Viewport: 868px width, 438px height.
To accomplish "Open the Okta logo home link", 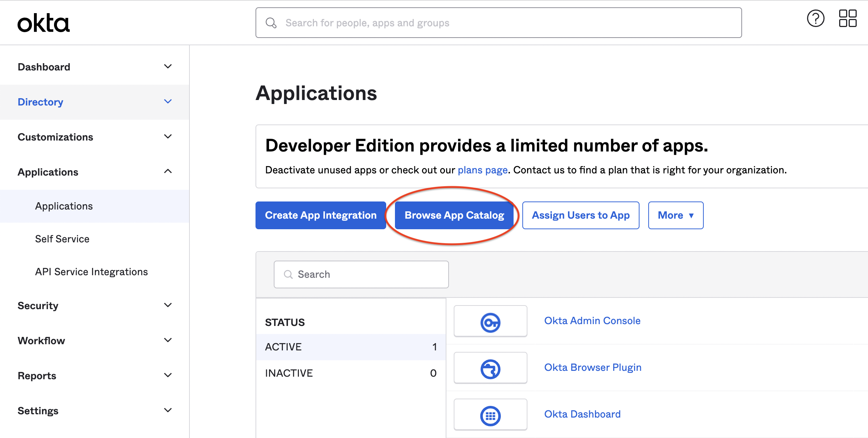I will pos(43,23).
